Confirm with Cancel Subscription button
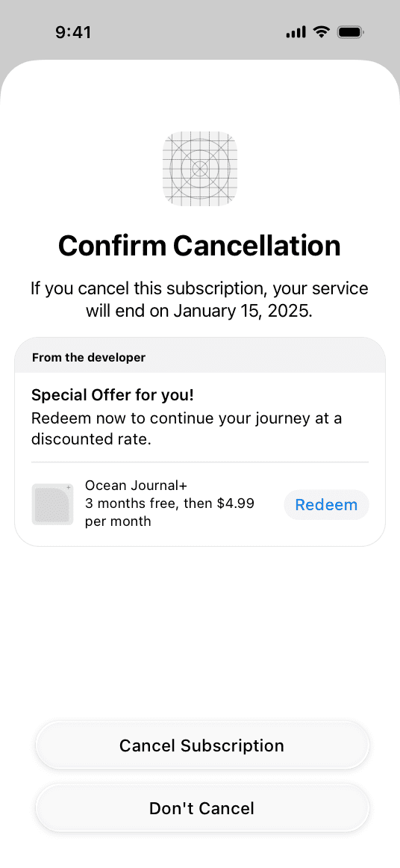This screenshot has width=400, height=868. (202, 745)
